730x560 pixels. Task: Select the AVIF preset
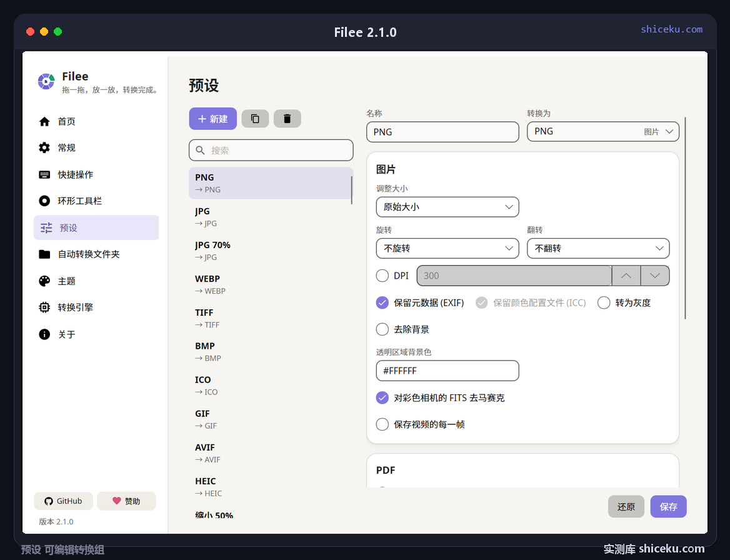click(x=271, y=453)
